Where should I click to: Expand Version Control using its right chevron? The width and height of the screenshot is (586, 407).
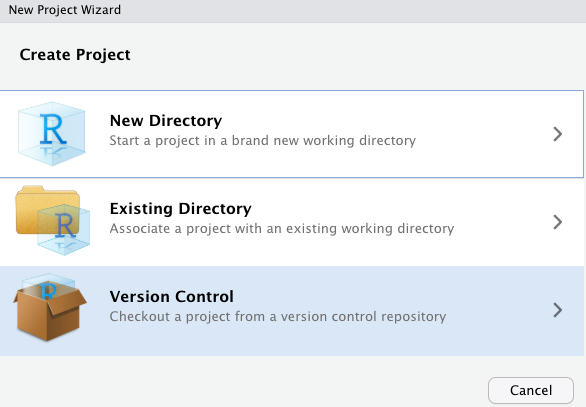[558, 310]
